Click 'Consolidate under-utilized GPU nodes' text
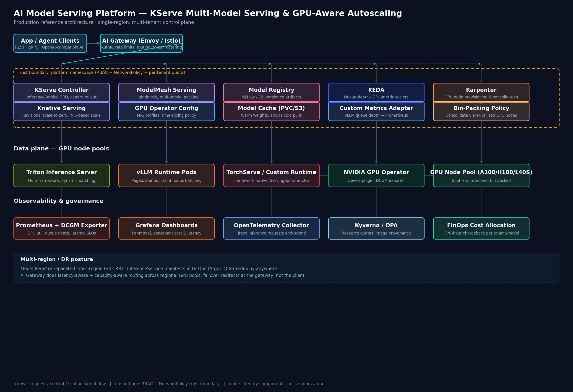Image resolution: width=573 pixels, height=392 pixels. (481, 115)
